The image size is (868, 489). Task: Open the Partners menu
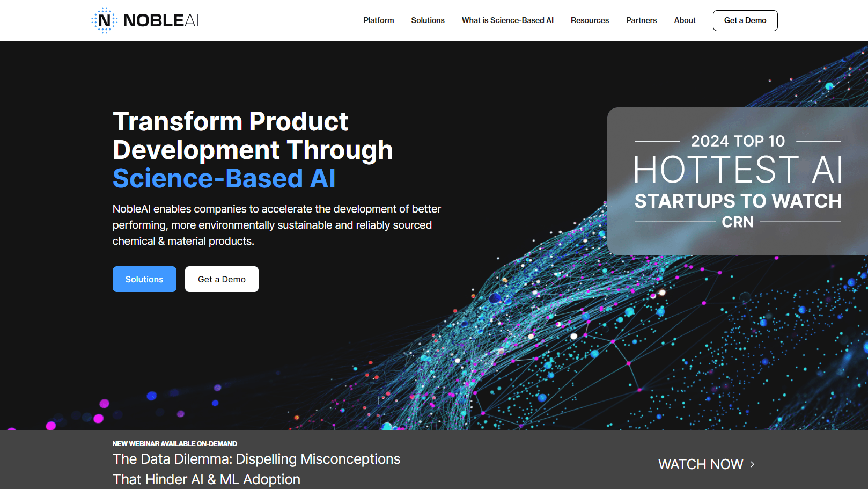642,20
